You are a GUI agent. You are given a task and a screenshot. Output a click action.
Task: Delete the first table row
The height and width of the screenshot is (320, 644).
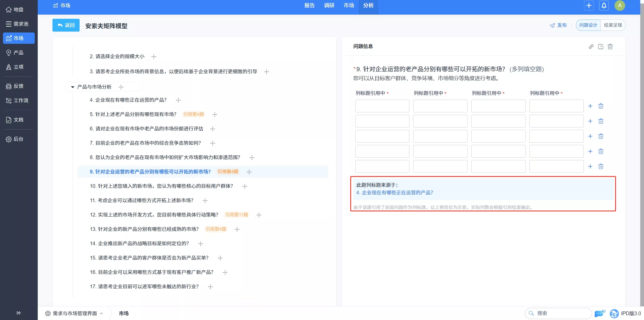(601, 106)
